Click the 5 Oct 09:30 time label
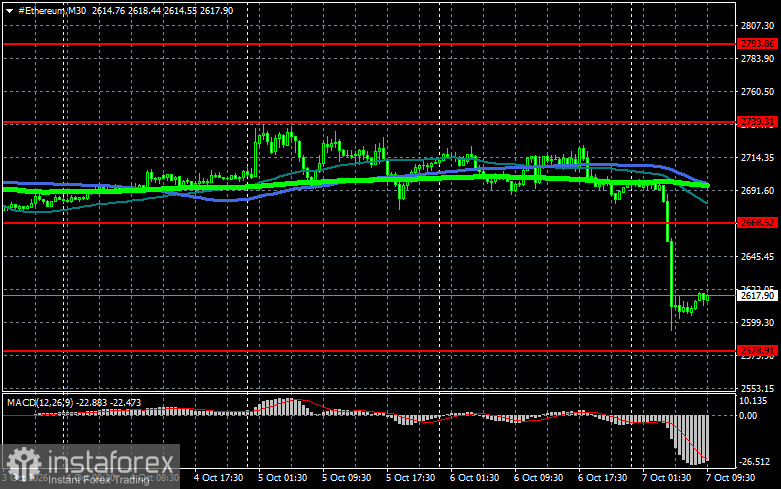Viewport: 781px width, 489px height. [346, 478]
